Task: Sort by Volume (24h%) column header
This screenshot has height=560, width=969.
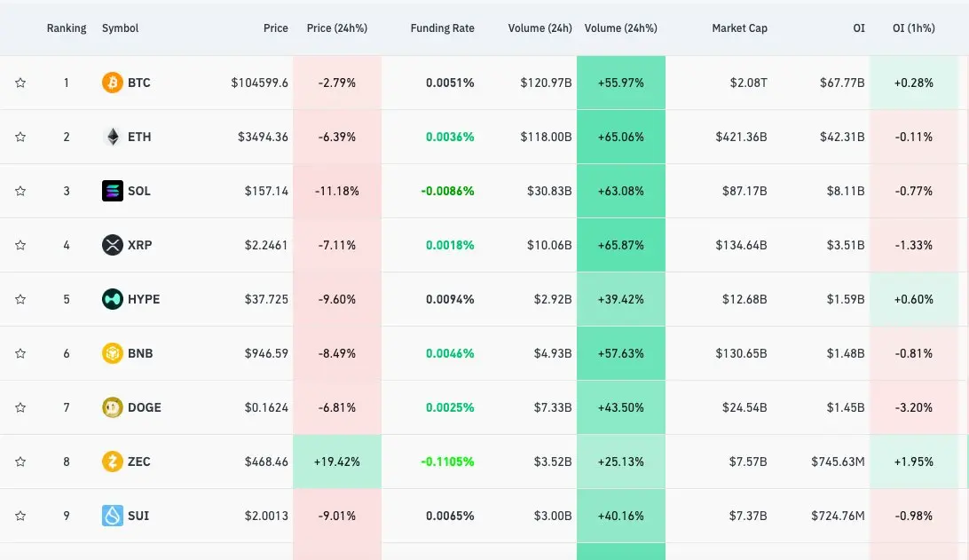Action: pos(621,28)
